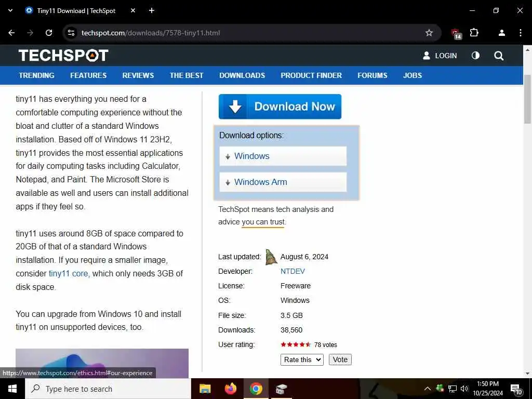Open File Explorer from taskbar
This screenshot has width=532, height=399.
pos(205,389)
